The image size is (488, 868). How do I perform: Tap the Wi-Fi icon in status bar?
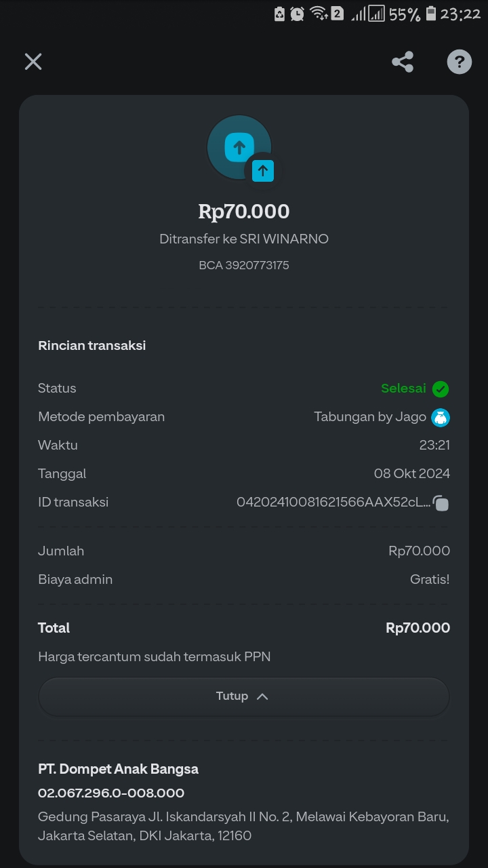pyautogui.click(x=317, y=14)
